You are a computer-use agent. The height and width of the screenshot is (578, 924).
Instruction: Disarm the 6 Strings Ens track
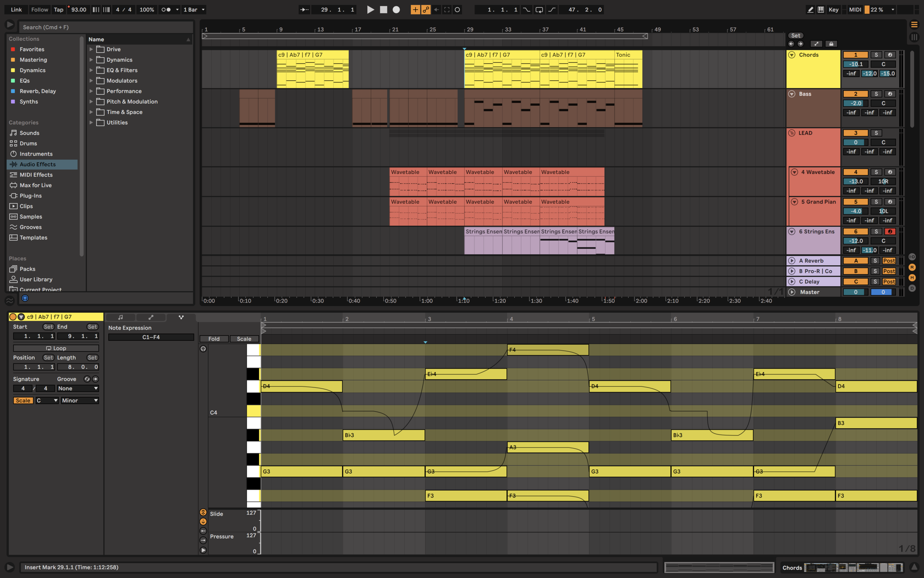click(x=890, y=231)
